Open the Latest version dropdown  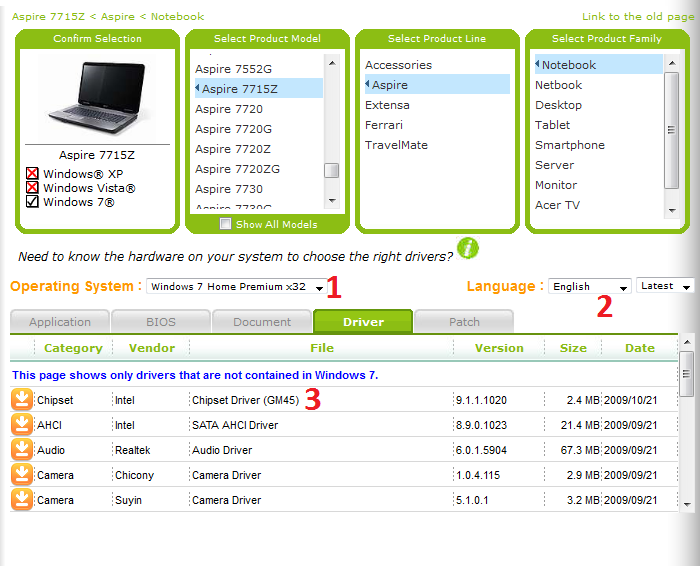pos(665,286)
